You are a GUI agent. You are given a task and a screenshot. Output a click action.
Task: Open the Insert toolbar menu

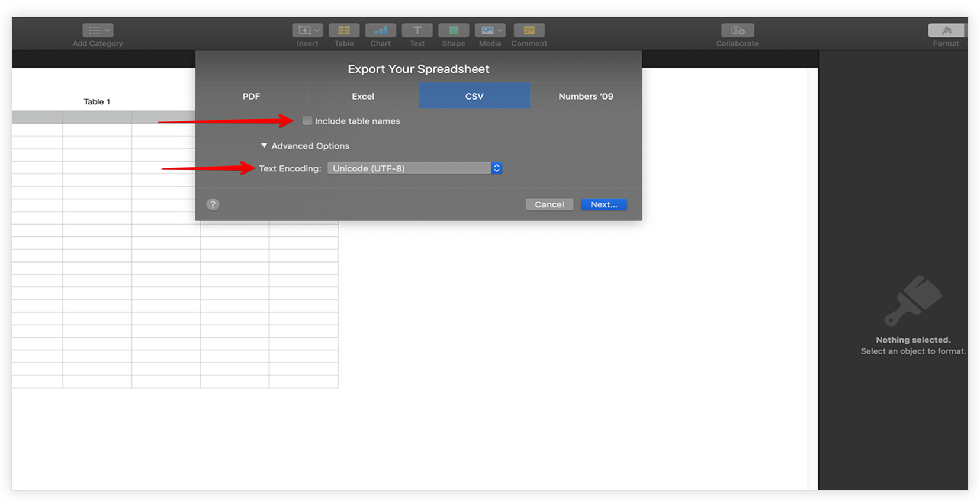[307, 30]
